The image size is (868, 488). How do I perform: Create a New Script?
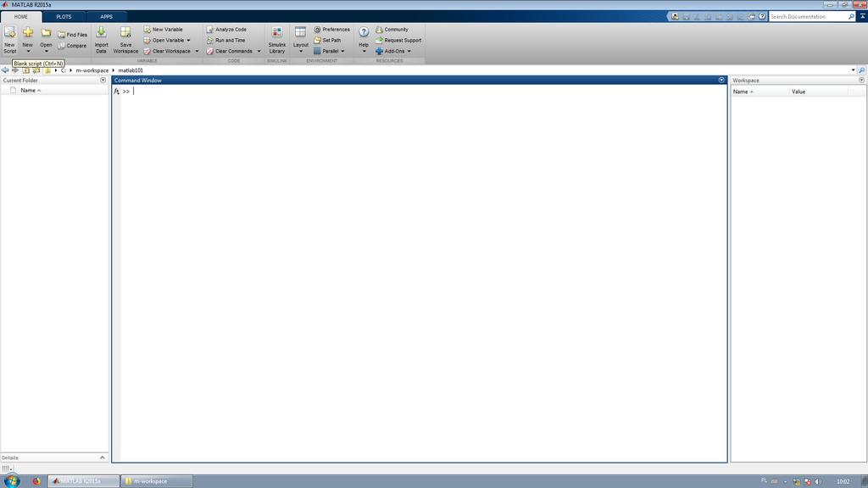coord(10,40)
